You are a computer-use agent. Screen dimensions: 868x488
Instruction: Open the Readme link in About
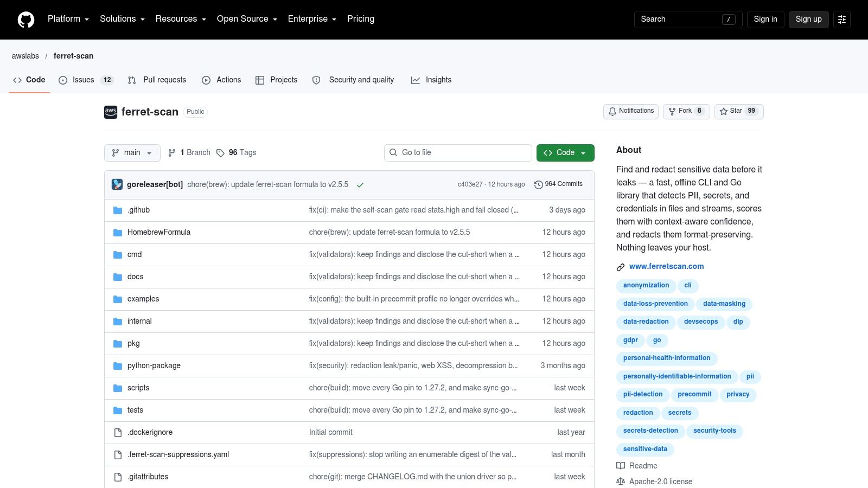pos(637,466)
